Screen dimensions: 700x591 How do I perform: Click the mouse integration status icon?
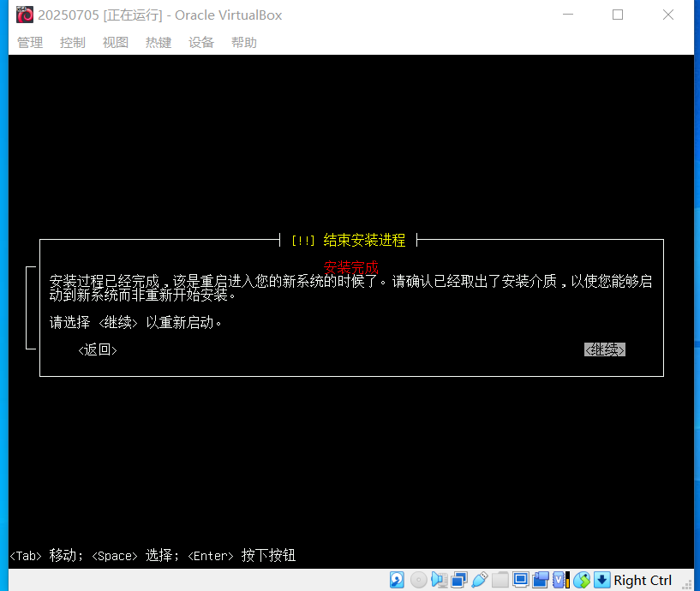(580, 580)
